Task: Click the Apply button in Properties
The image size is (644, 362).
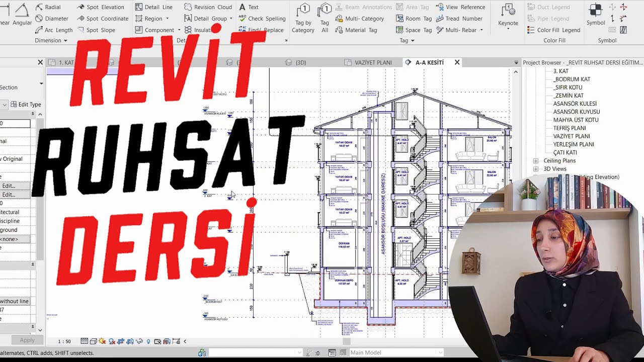Action: tap(27, 340)
